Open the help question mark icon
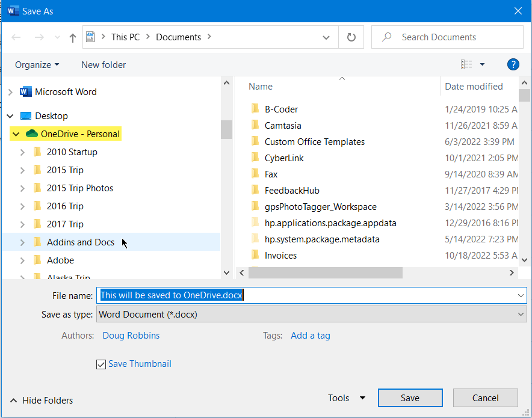 (x=513, y=64)
